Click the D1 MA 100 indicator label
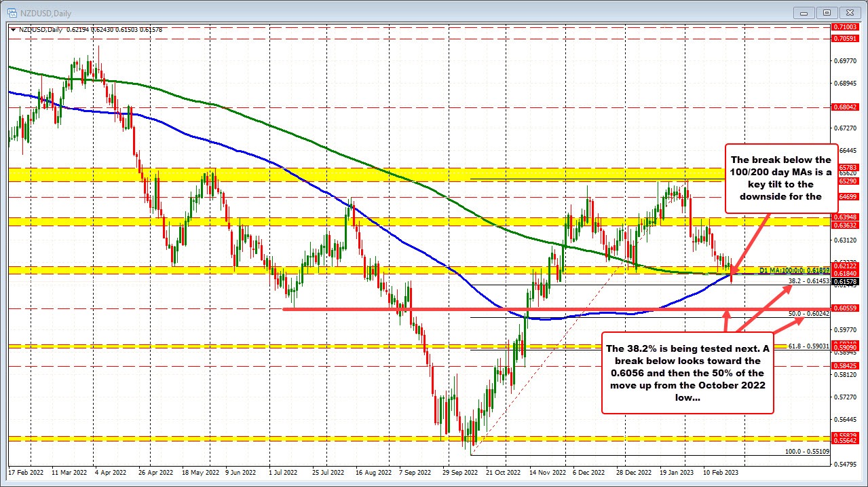This screenshot has height=487, width=868. tap(794, 270)
